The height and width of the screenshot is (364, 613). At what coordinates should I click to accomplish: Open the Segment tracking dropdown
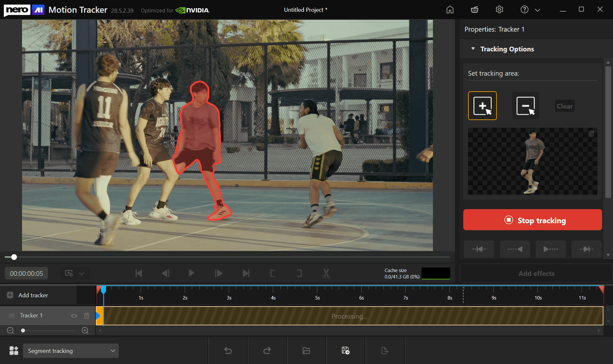71,351
